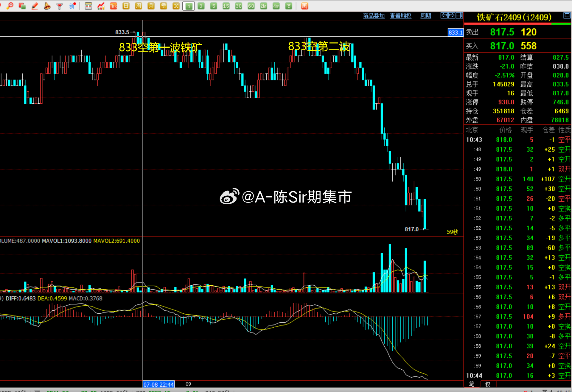The image size is (572, 392).
Task: Select the magnifier zoom tool
Action: pos(10,6)
